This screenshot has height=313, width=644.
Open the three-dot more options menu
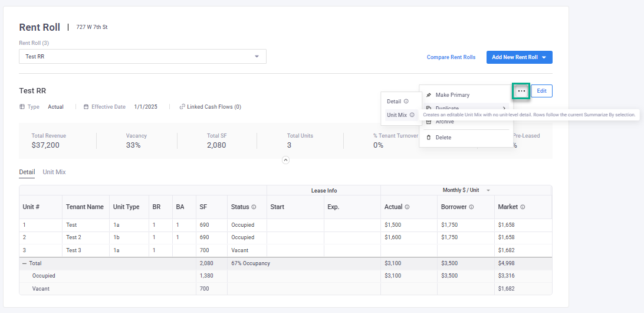[x=521, y=91]
